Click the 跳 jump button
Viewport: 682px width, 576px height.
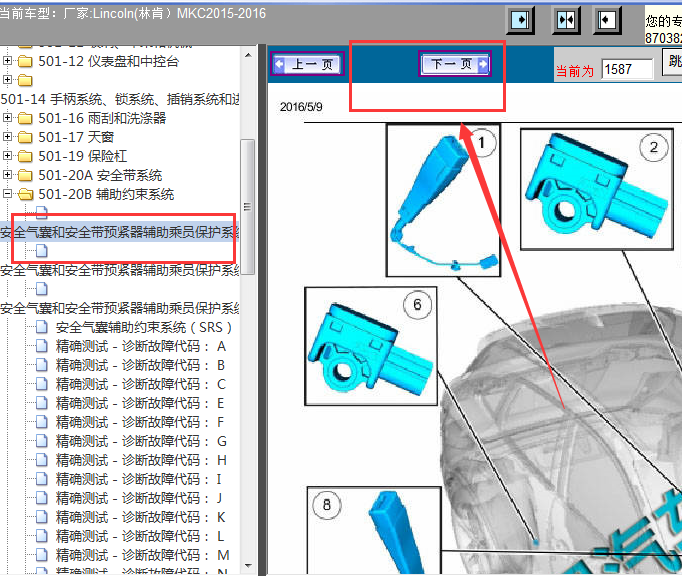tap(672, 61)
